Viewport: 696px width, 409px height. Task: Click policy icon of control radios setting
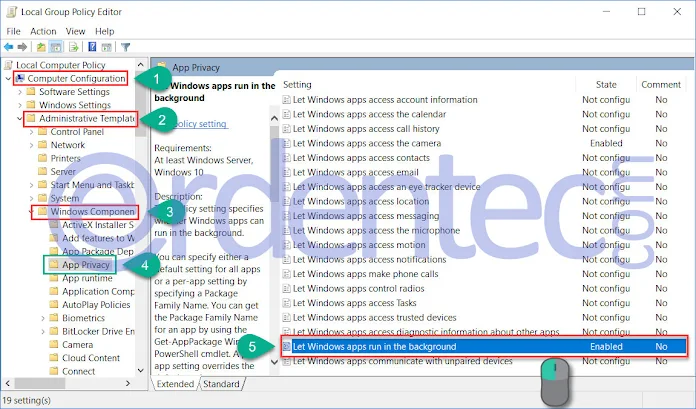click(287, 289)
